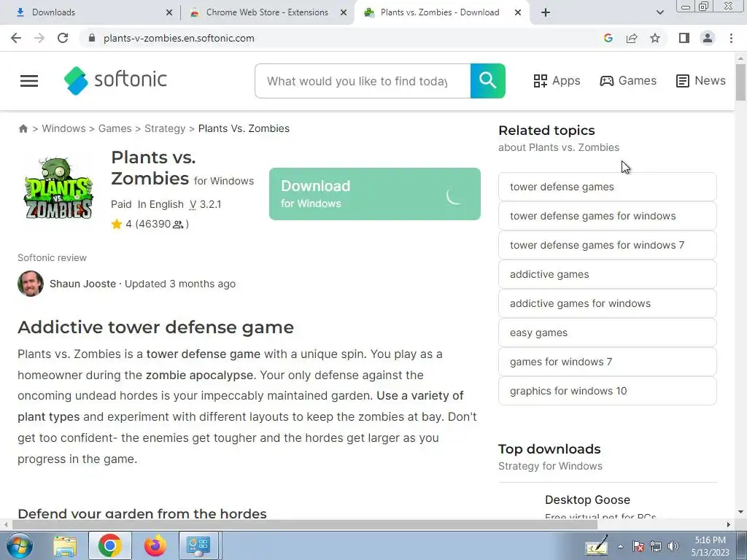The height and width of the screenshot is (560, 747).
Task: Click Shaun Jooste author avatar
Action: 31,284
